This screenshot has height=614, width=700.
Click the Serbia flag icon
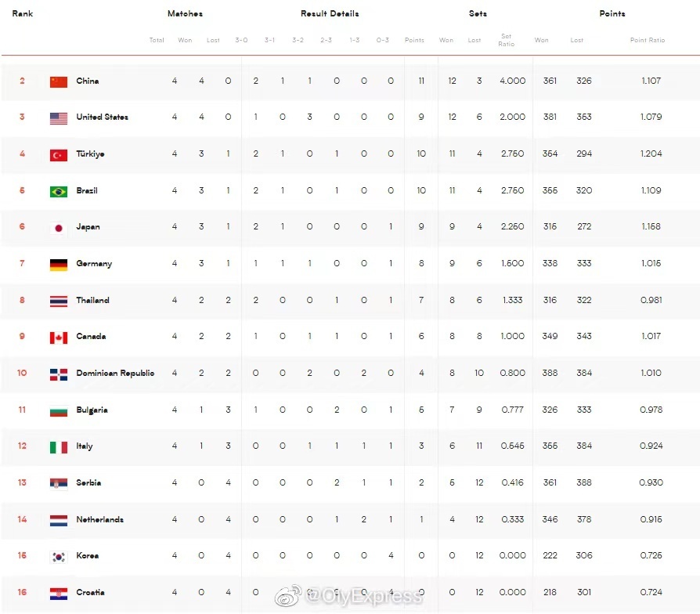tap(59, 484)
